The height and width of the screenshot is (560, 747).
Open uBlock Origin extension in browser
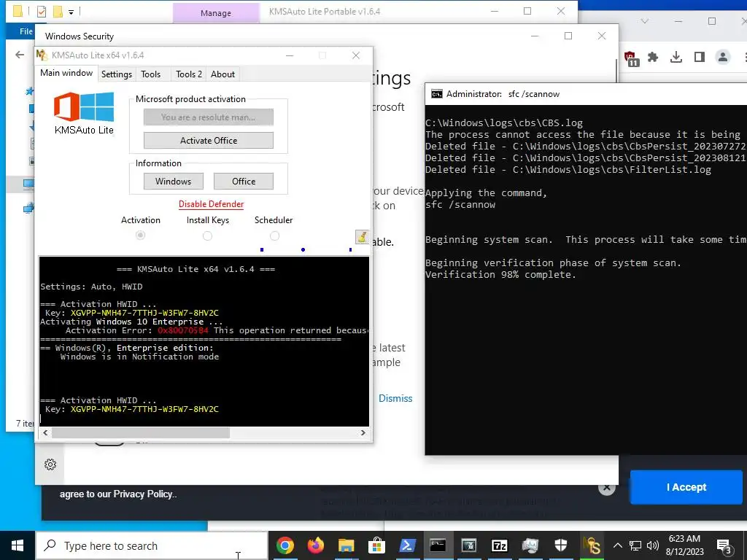click(632, 58)
